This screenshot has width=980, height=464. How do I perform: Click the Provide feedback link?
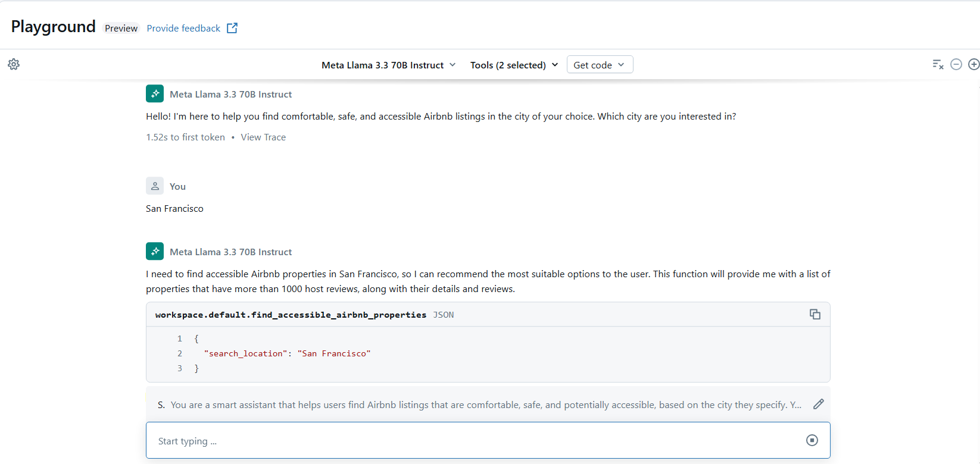click(x=183, y=28)
